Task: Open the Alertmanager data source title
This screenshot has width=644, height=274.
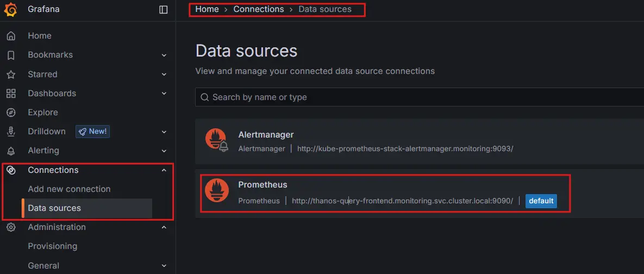Action: tap(266, 135)
